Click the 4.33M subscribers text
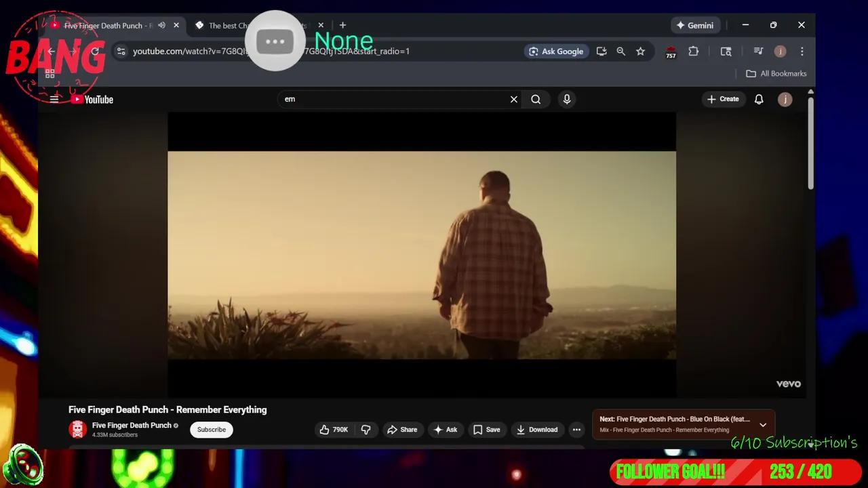868x488 pixels. pyautogui.click(x=115, y=435)
